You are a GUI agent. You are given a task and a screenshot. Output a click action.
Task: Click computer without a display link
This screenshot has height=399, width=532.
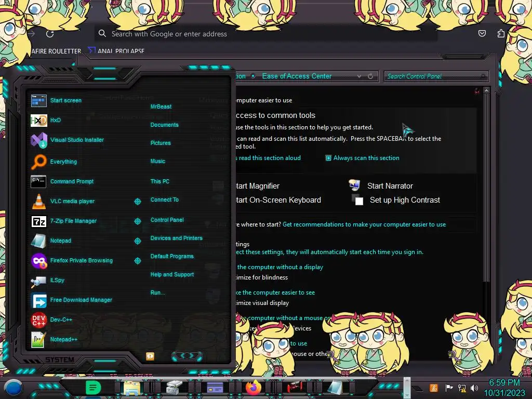280,267
